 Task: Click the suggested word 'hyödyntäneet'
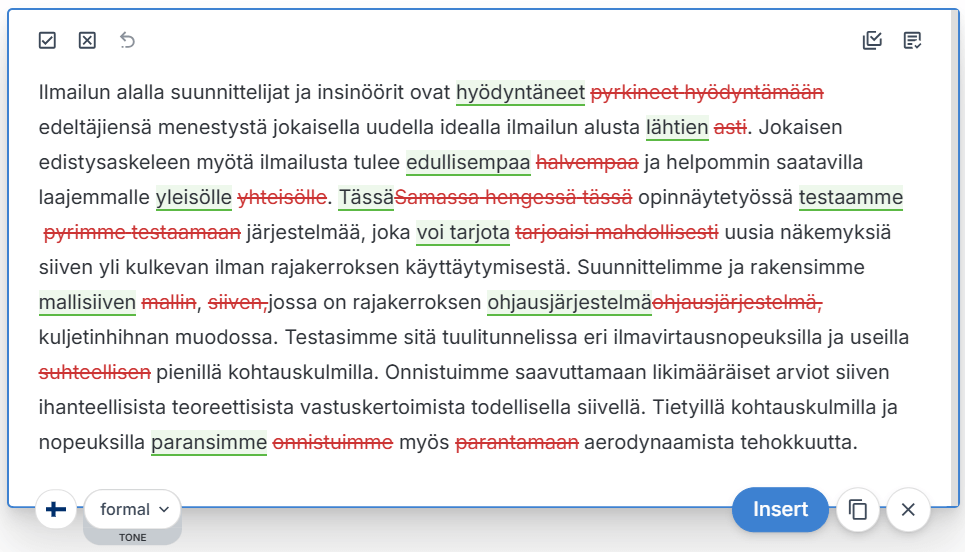coord(520,93)
